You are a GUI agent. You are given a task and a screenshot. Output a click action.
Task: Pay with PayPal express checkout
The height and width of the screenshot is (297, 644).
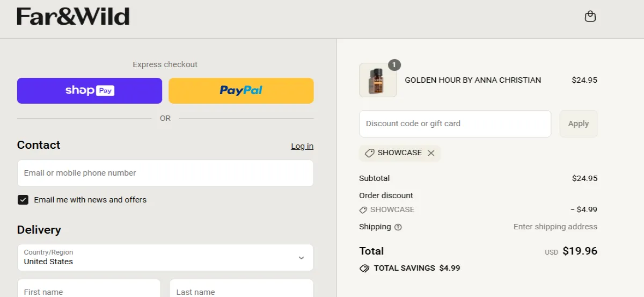[x=241, y=91]
